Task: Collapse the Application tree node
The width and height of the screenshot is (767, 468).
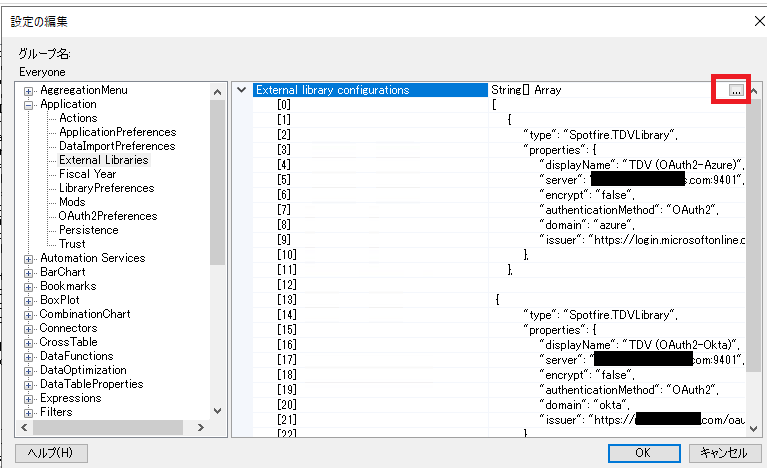Action: 28,105
